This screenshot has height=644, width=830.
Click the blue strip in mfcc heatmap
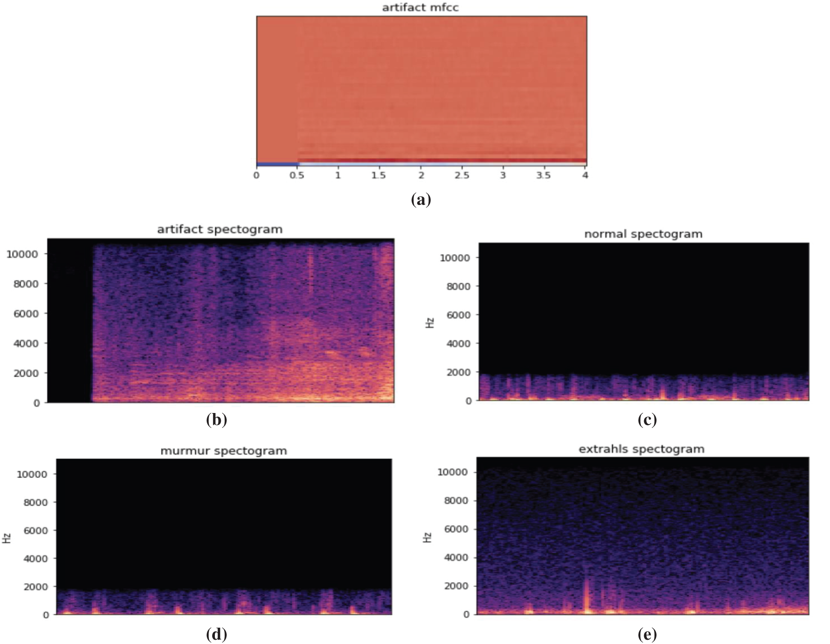[277, 164]
